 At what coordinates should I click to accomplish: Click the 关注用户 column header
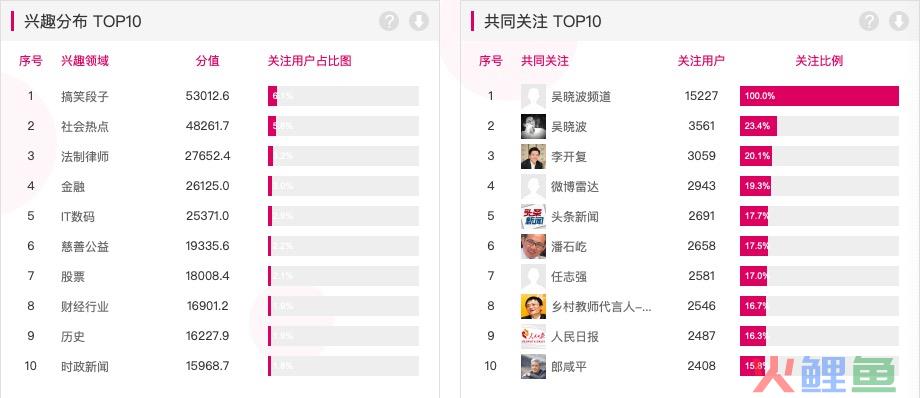click(x=701, y=60)
